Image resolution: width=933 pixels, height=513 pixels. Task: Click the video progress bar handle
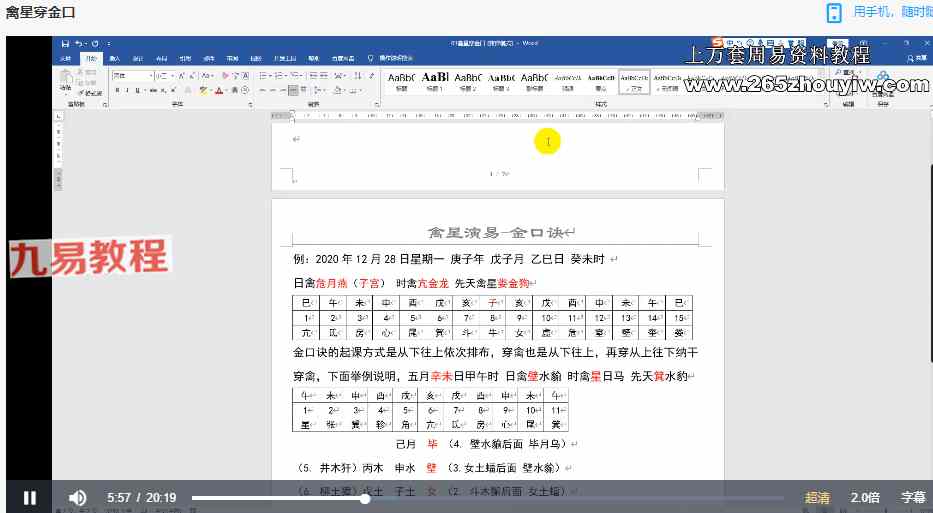coord(366,498)
